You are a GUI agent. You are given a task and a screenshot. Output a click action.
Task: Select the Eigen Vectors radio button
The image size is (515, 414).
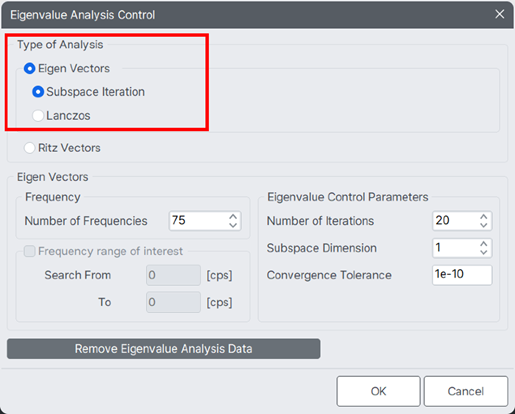(30, 69)
